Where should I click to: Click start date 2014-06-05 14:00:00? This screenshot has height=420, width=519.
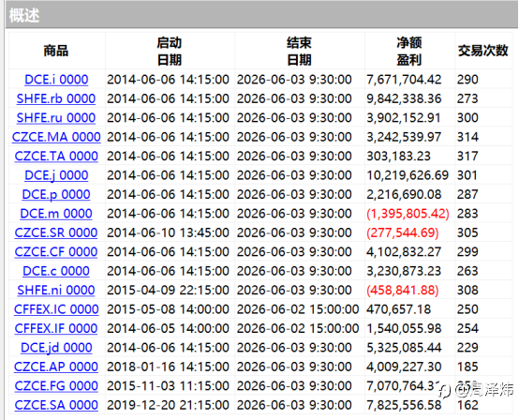pyautogui.click(x=168, y=328)
